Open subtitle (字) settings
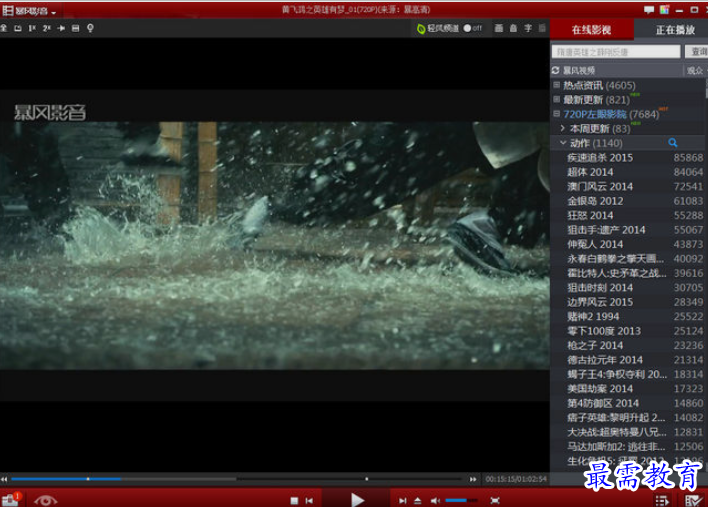Screen dimensions: 708x507 coord(528,28)
